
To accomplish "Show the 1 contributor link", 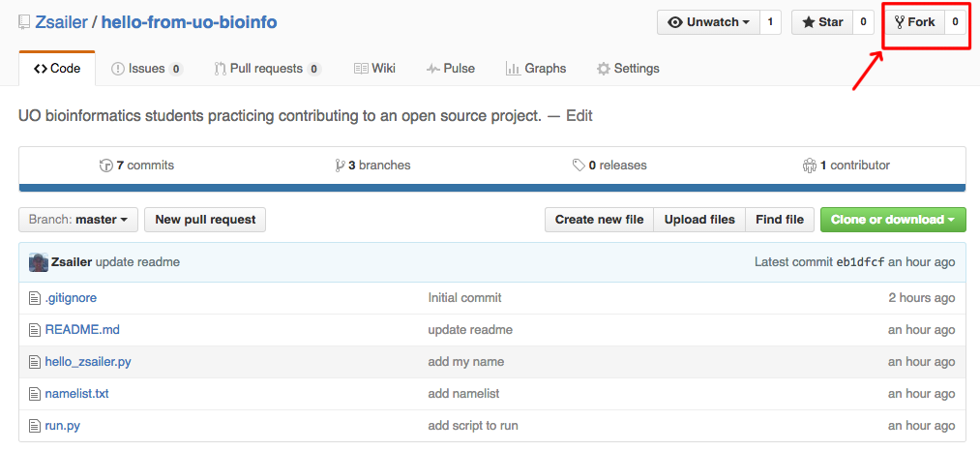I will 846,165.
